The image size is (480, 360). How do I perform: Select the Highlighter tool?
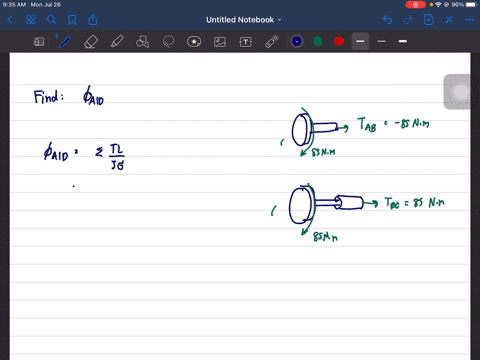tap(117, 42)
